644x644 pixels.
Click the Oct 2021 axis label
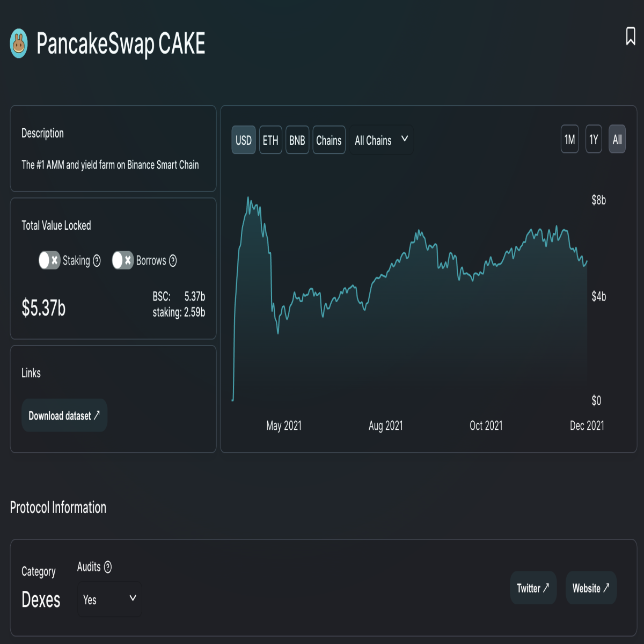pos(486,426)
